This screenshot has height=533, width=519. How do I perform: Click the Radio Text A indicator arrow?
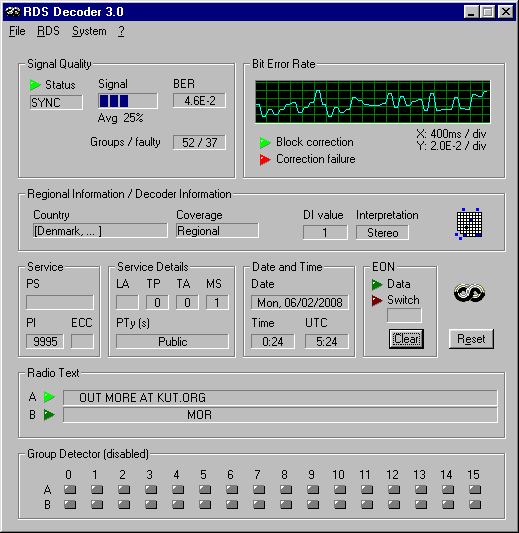coord(49,397)
